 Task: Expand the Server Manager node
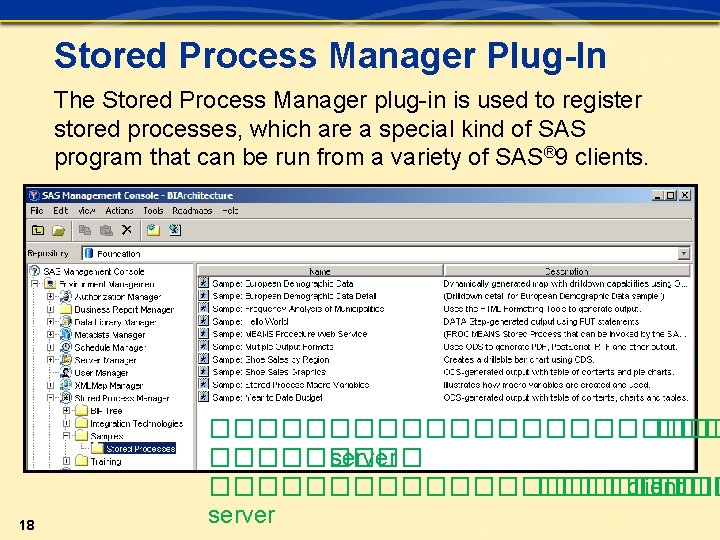tap(51, 360)
